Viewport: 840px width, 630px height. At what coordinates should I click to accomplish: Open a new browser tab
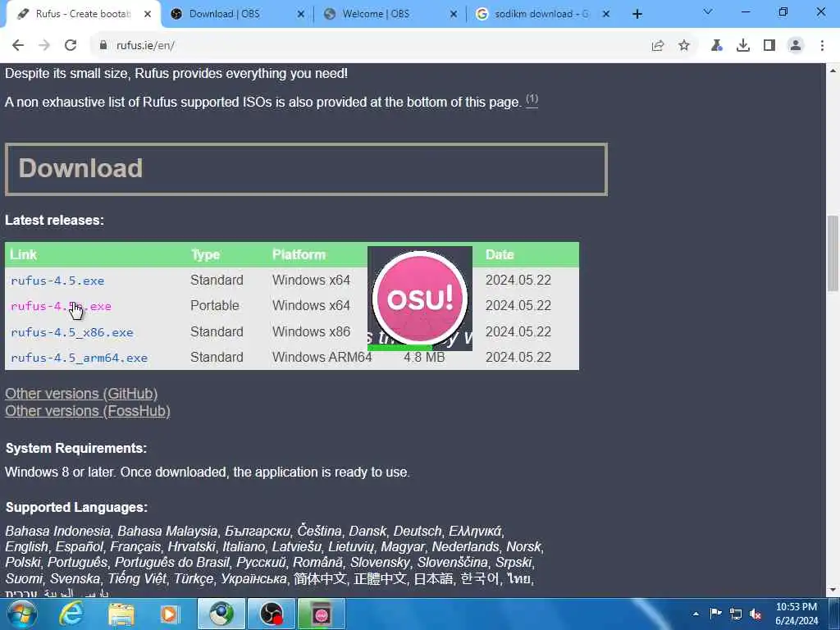(637, 14)
